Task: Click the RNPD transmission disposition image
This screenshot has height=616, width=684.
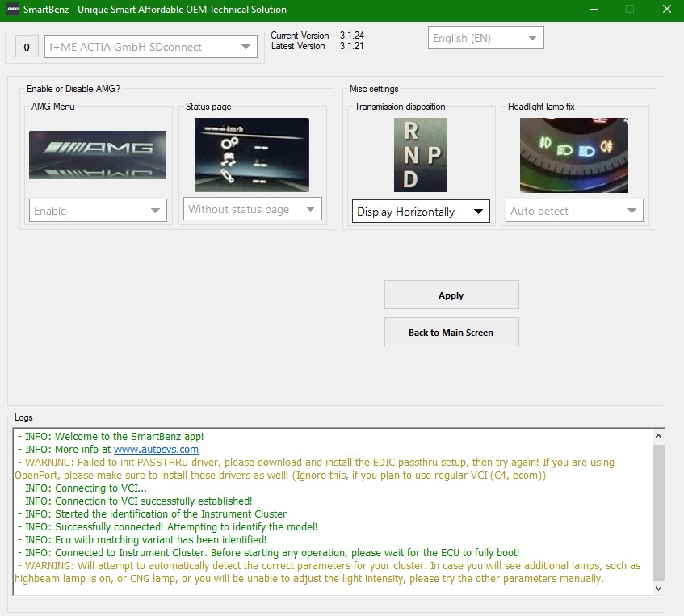Action: pyautogui.click(x=421, y=155)
